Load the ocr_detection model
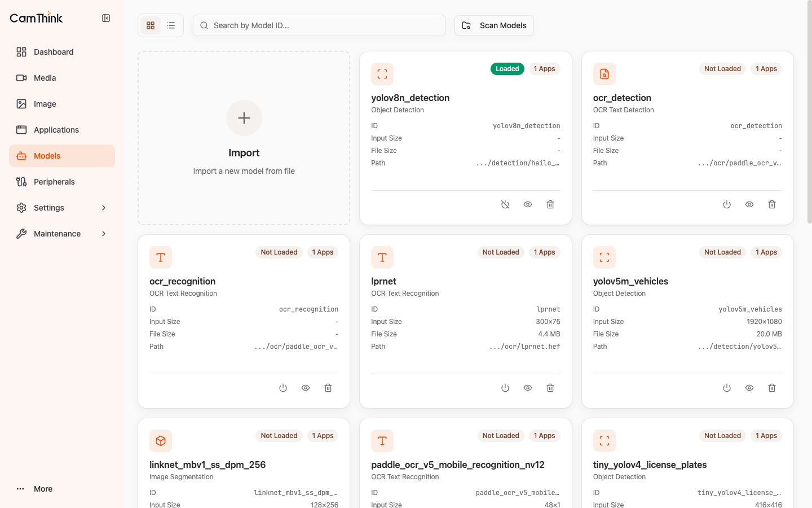 (727, 204)
